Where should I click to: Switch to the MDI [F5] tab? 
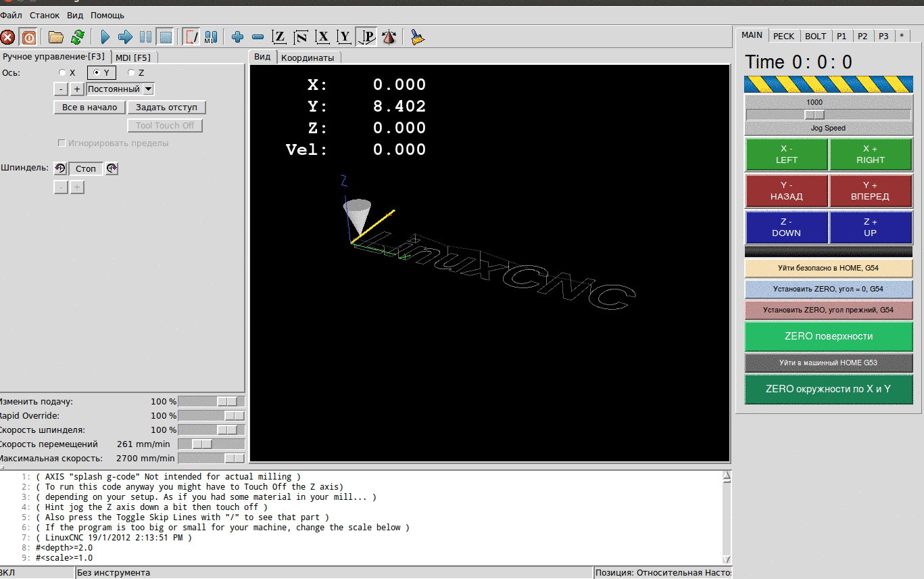(x=133, y=57)
